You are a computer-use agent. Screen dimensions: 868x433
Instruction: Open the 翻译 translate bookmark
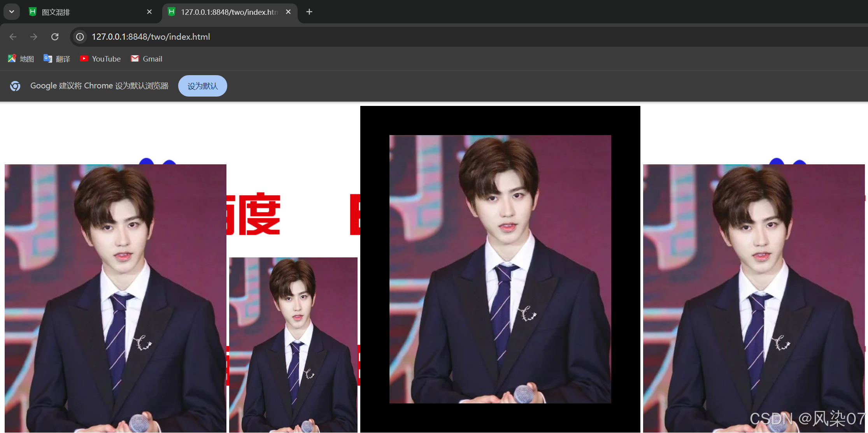point(57,59)
